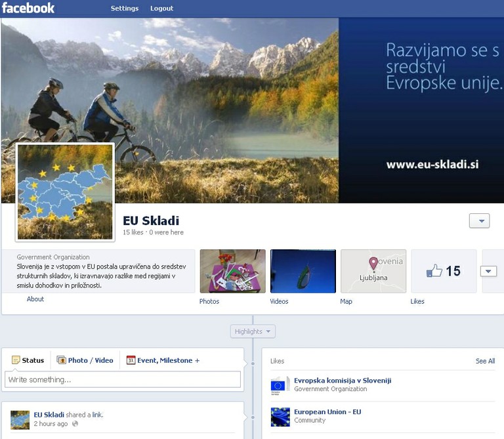Click the EU Skladi profile picture

pyautogui.click(x=65, y=192)
